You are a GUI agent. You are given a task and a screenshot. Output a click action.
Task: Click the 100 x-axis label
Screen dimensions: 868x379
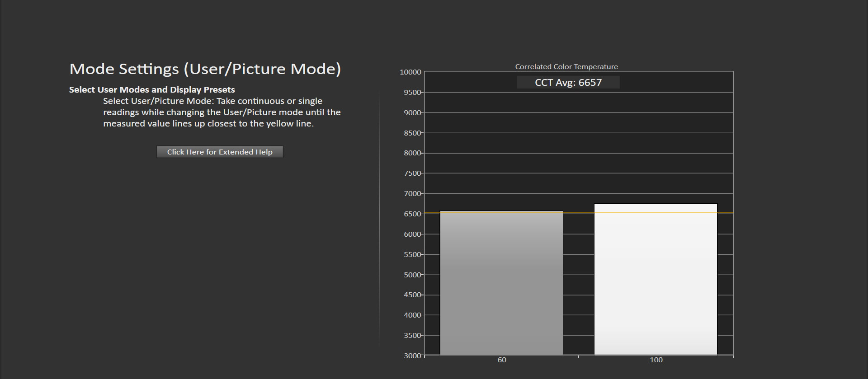click(x=656, y=360)
